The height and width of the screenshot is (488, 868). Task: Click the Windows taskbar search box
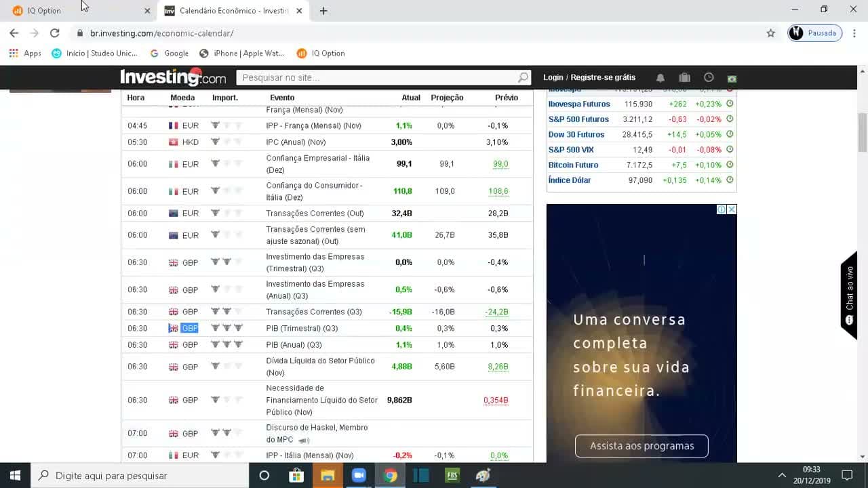coord(140,475)
